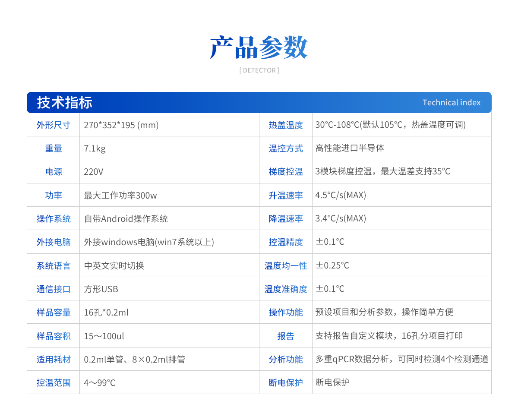
Task: Click the Technical index header text
Action: (451, 103)
